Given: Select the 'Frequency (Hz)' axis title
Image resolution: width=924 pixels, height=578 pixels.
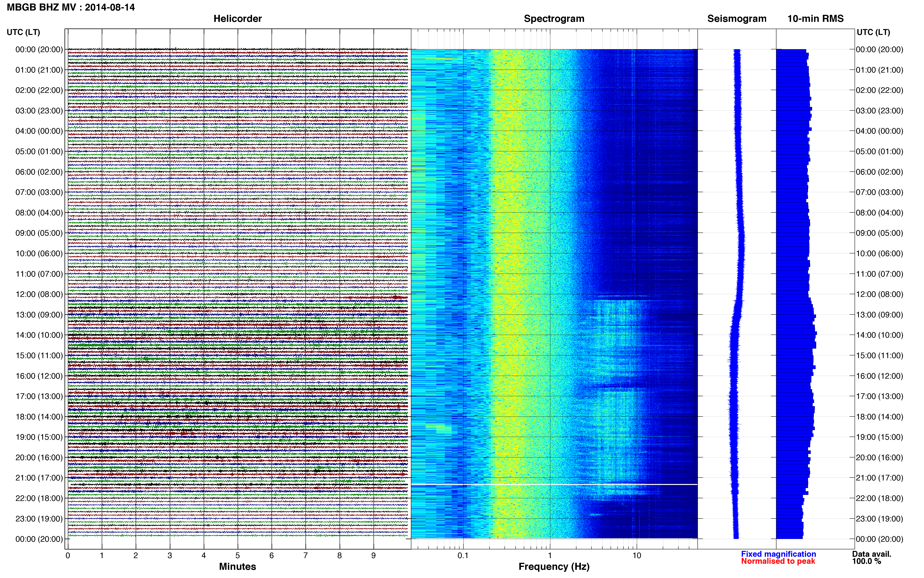Looking at the screenshot, I should (554, 566).
